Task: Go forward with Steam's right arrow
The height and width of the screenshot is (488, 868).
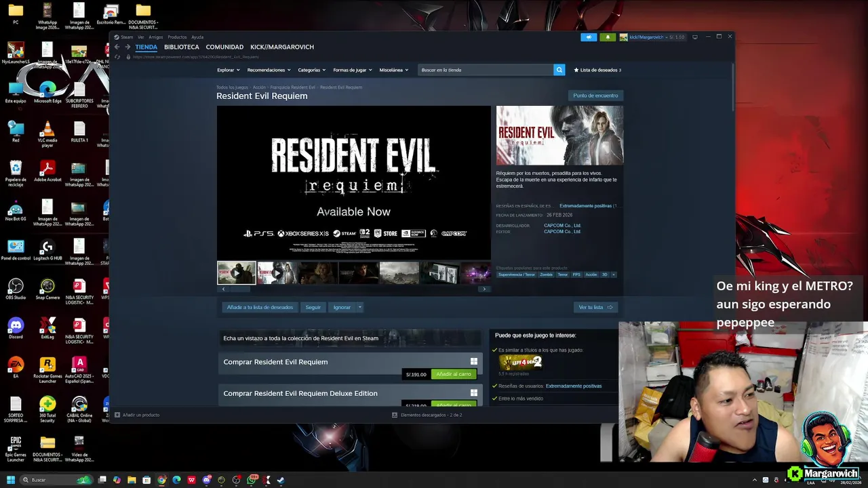Action: point(127,47)
